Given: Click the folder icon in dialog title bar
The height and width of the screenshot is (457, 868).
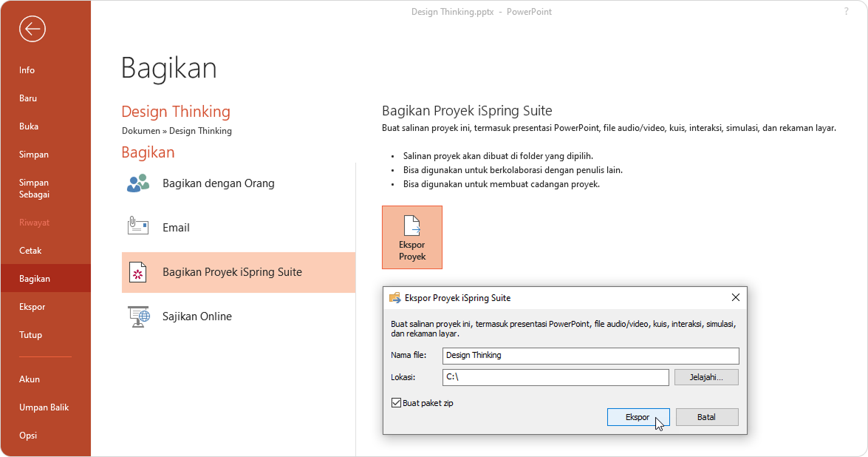Looking at the screenshot, I should point(395,298).
